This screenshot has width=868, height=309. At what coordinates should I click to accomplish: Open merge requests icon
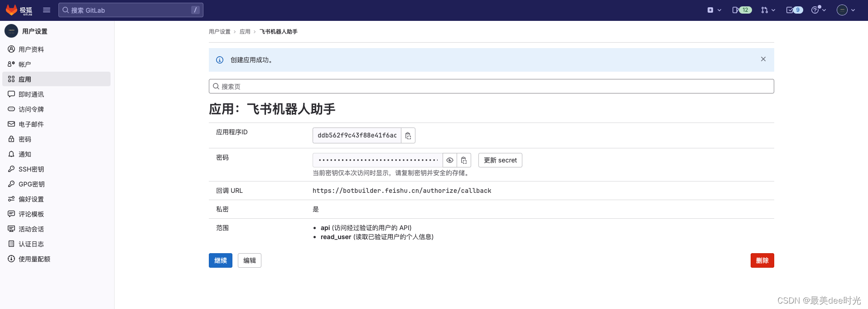coord(765,10)
